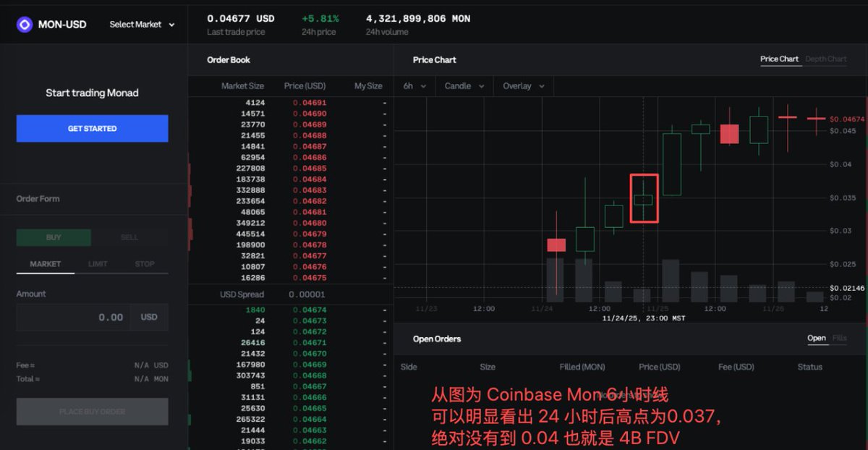
Task: Click market size 445514 in order book
Action: pos(250,234)
